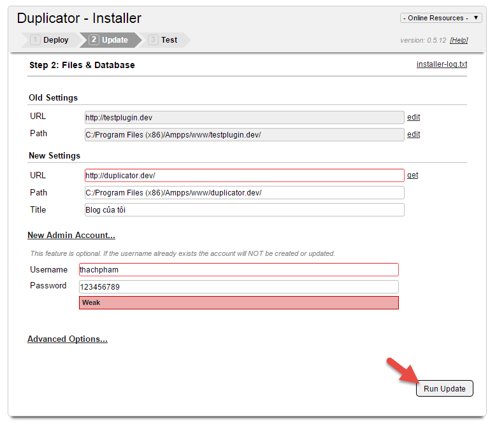Collapse the New Admin Account section
Viewport: 504px width, 424px height.
[x=71, y=235]
